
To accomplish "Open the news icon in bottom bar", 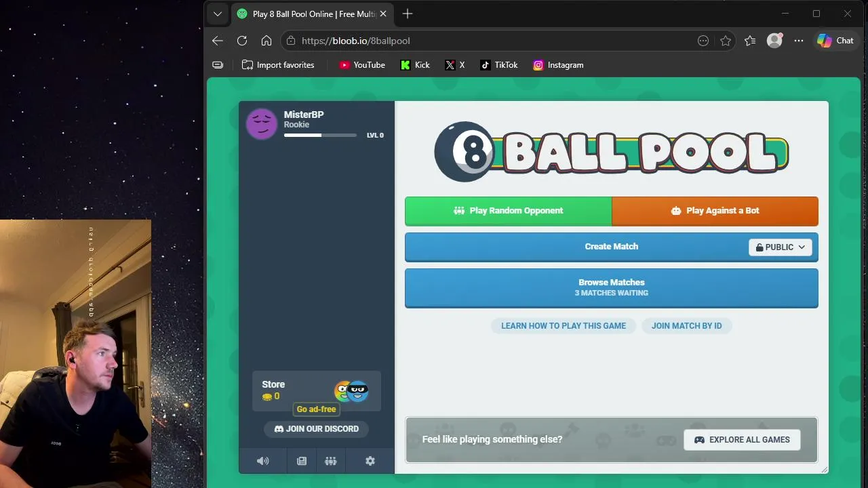I will (x=302, y=461).
